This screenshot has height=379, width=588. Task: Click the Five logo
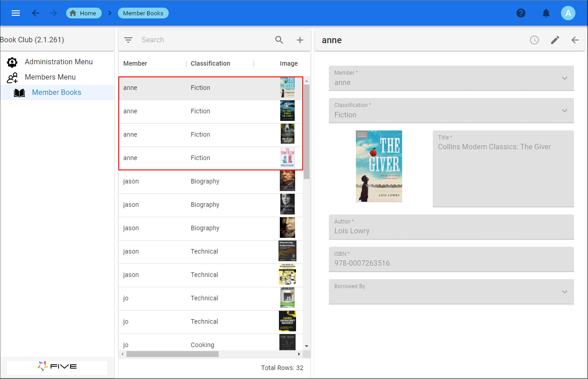tap(57, 366)
